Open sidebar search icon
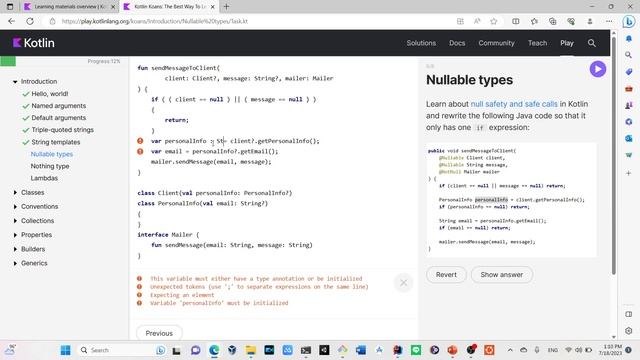This screenshot has height=360, width=640. tap(629, 55)
